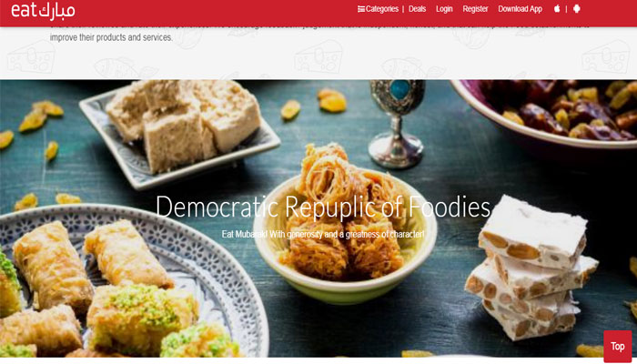Screen dimensions: 637x364
Task: Click the red Top button
Action: (618, 346)
